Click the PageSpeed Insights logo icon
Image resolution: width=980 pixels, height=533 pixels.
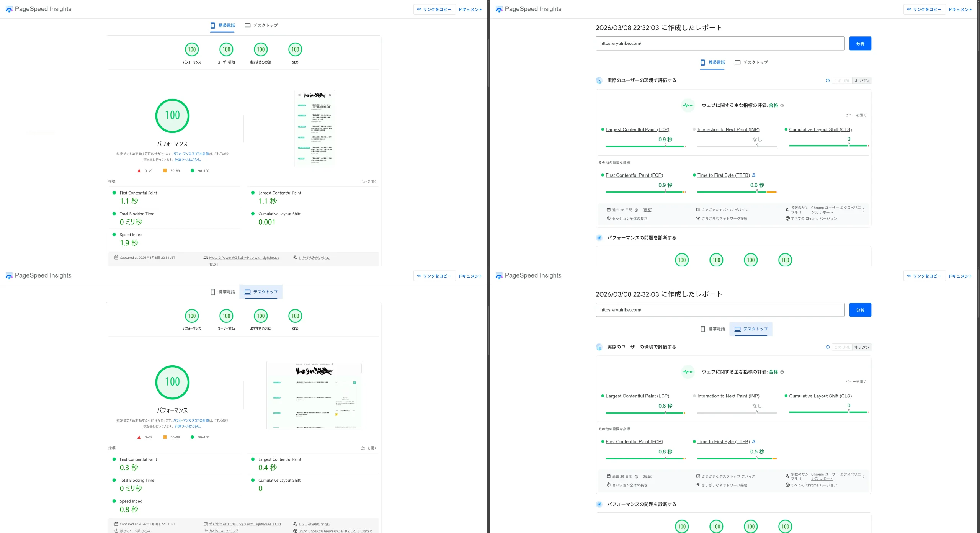click(9, 9)
